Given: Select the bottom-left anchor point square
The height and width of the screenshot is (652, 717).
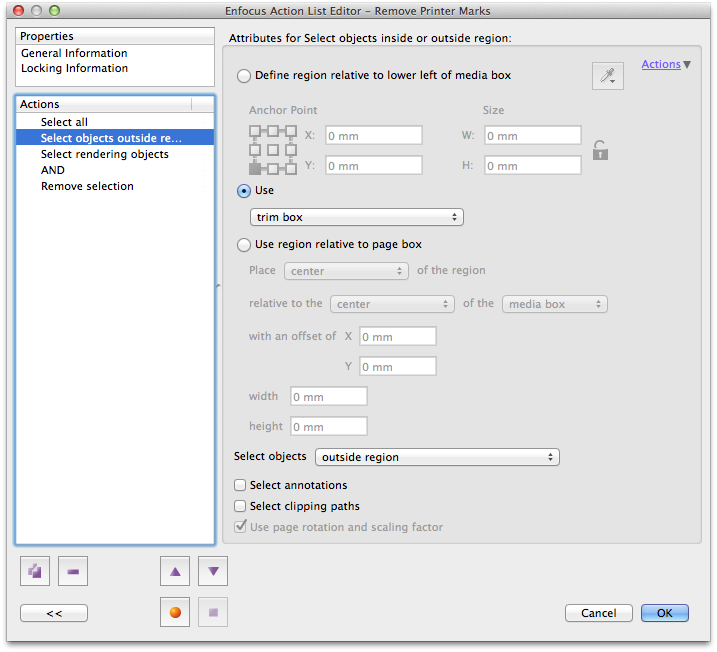Looking at the screenshot, I should tap(255, 169).
